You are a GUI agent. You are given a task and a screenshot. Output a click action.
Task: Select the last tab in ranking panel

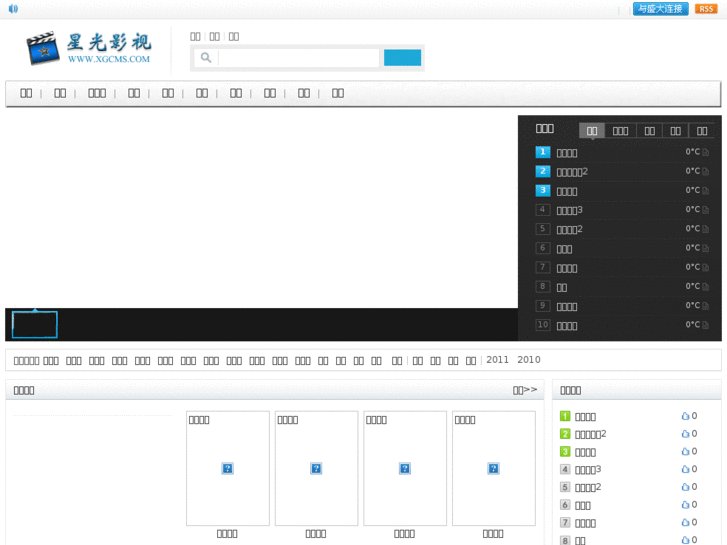tap(702, 131)
